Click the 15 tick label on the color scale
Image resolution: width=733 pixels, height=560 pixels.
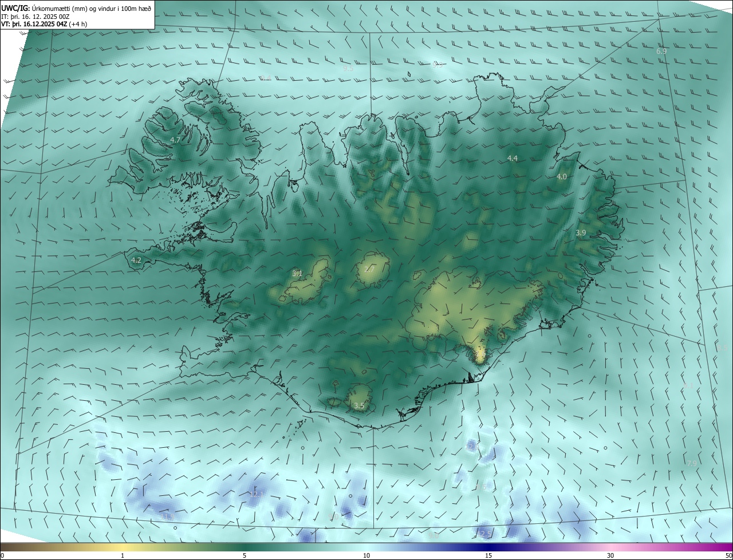pos(488,555)
